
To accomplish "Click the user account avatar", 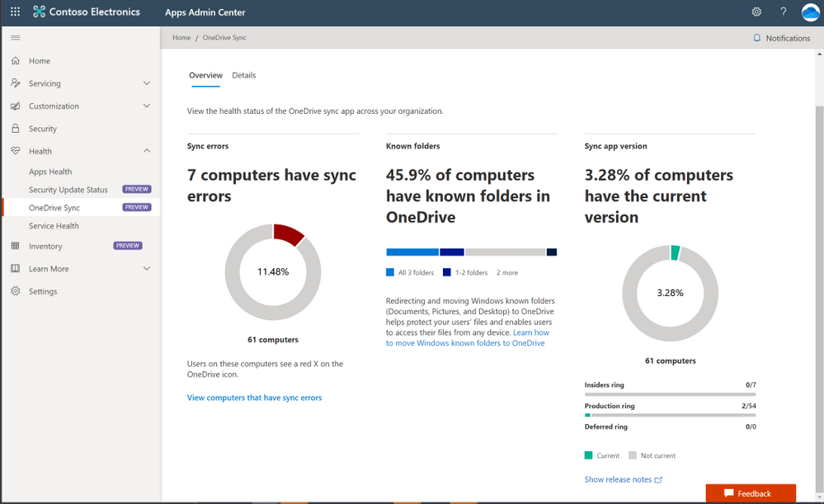I will coord(810,12).
